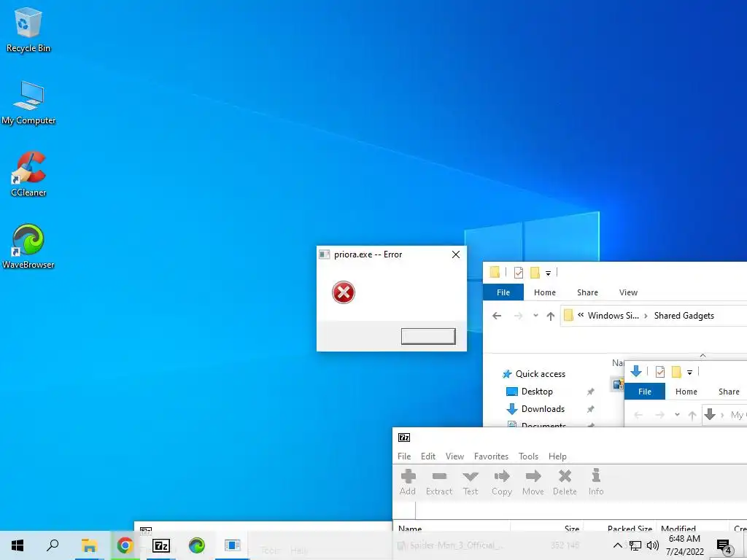Open Home tab in Shared Gadgets Explorer window
The width and height of the screenshot is (747, 560).
(x=544, y=292)
